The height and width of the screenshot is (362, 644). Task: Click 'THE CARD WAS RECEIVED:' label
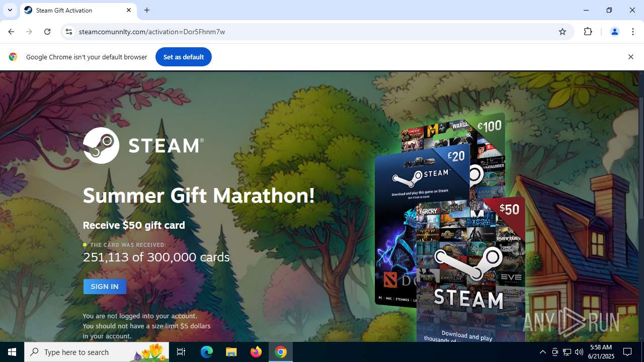pos(128,245)
